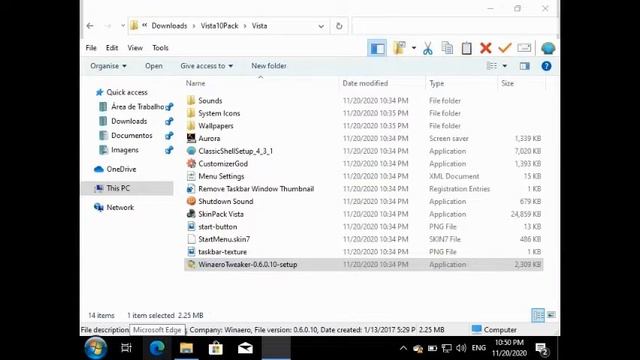Expand the address bar history dropdown

point(321,26)
